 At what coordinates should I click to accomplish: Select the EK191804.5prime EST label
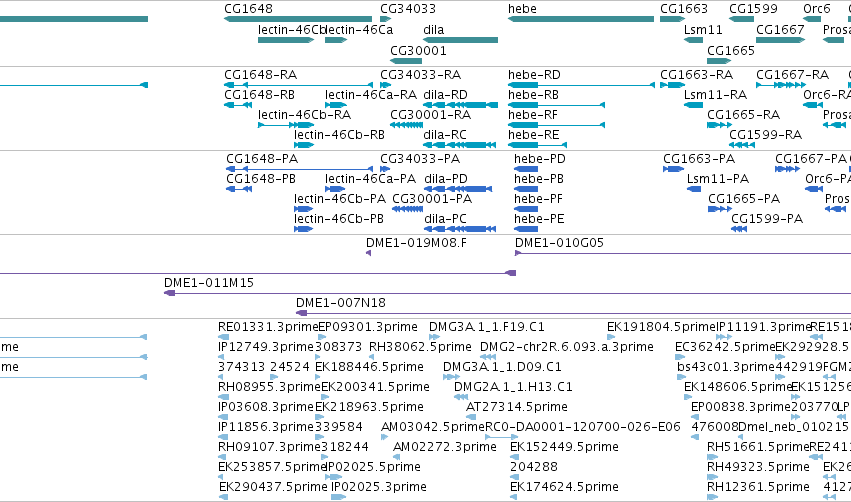(x=662, y=327)
